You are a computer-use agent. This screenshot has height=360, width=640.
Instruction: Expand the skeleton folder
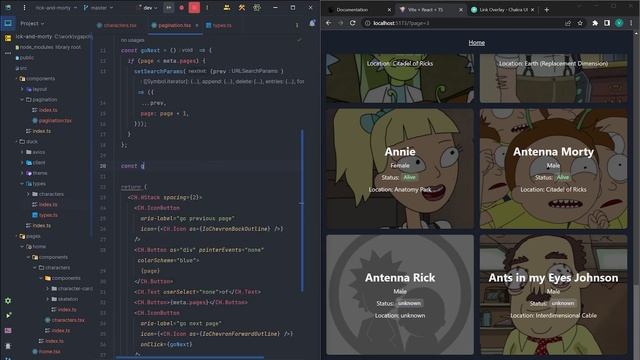(x=47, y=299)
